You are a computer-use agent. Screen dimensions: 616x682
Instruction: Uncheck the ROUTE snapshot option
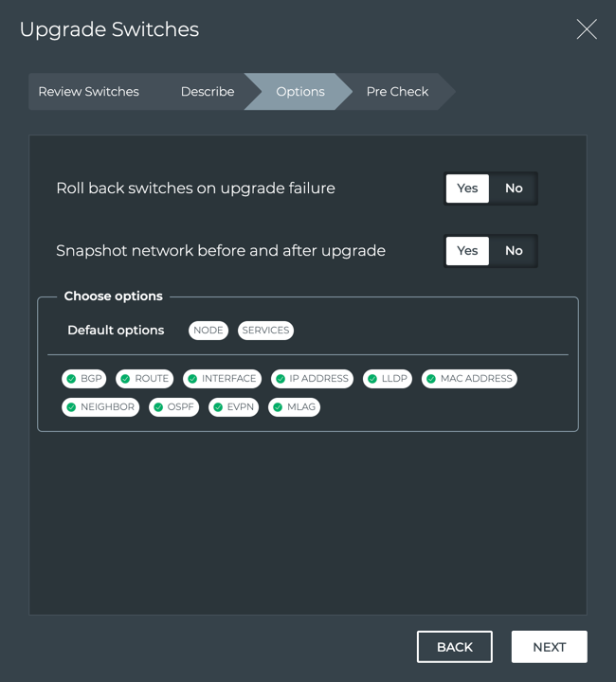pyautogui.click(x=125, y=379)
